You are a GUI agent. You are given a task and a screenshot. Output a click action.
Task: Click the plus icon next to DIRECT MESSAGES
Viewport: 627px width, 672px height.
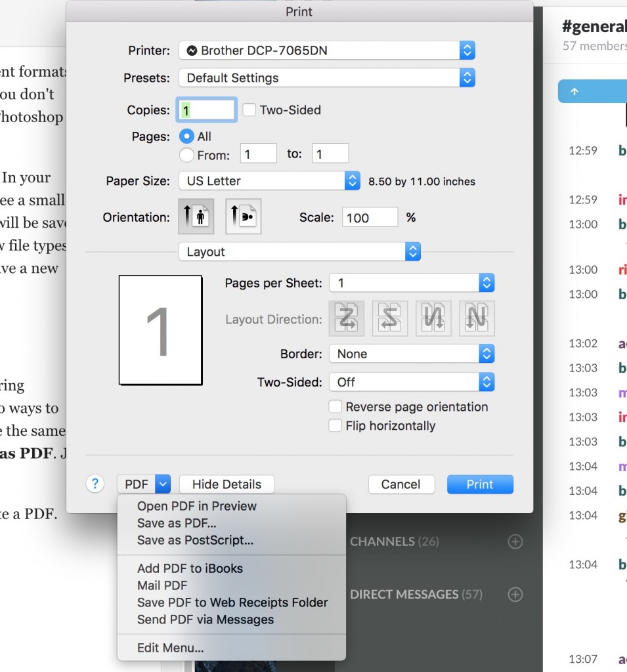(515, 595)
